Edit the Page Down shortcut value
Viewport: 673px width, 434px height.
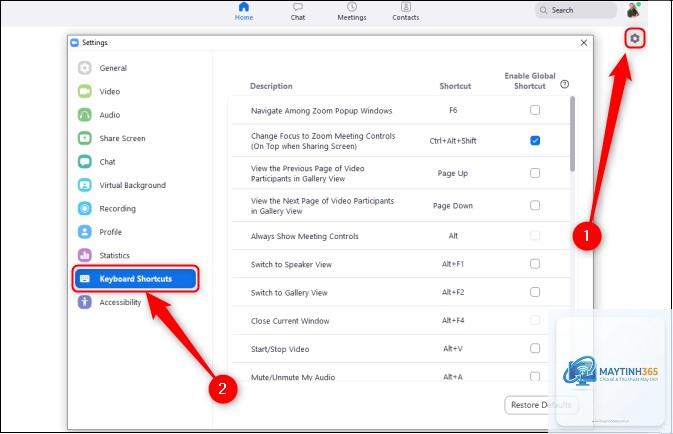[x=453, y=206]
